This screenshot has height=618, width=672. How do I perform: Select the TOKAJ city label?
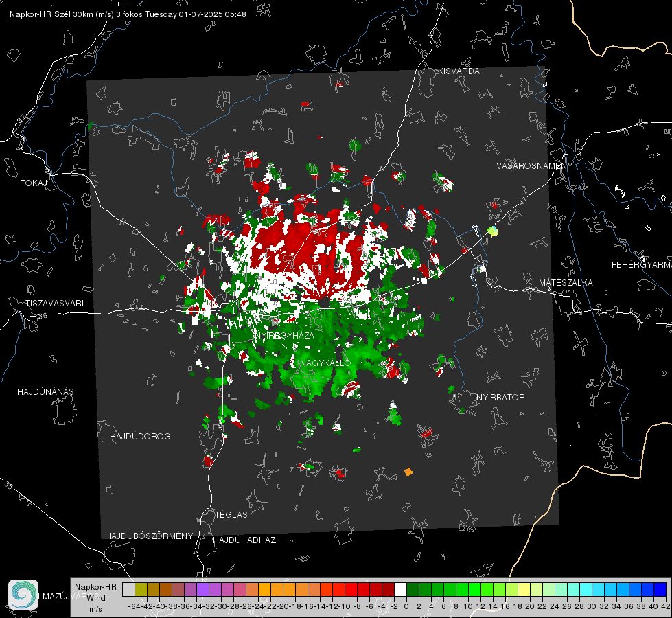point(34,183)
